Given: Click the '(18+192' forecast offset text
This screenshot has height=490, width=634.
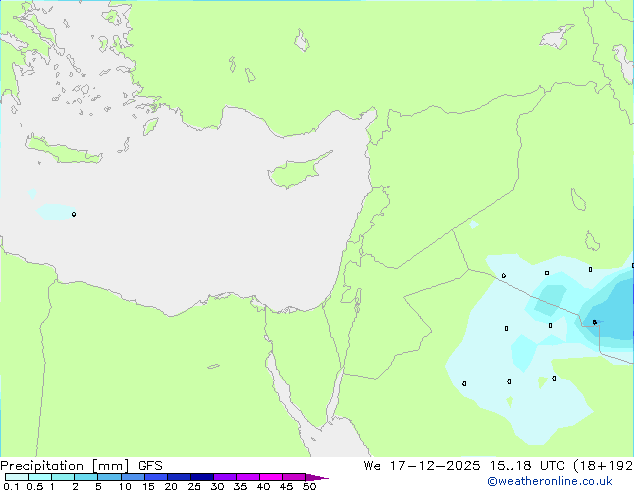Looking at the screenshot, I should point(603,466).
